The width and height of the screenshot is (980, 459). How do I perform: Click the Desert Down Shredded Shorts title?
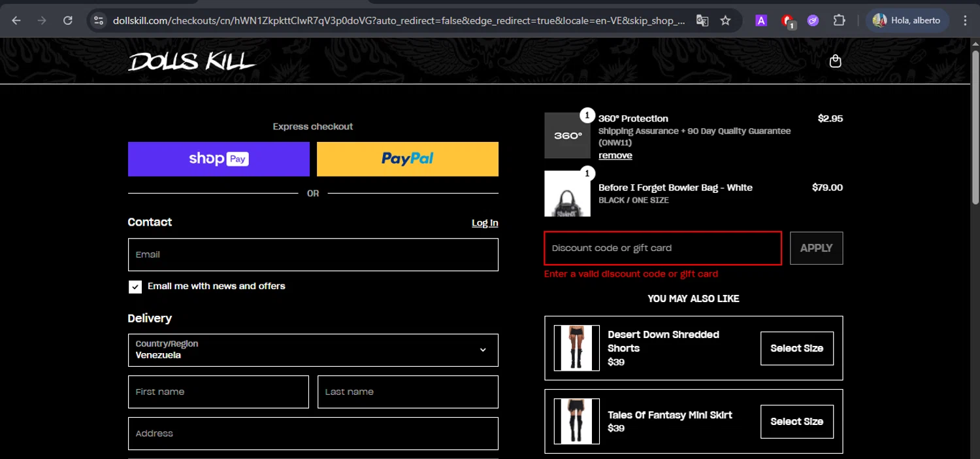[663, 341]
